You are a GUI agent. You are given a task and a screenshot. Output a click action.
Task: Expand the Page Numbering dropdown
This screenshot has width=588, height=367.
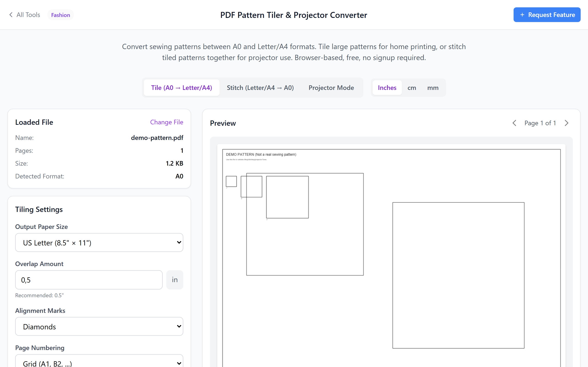99,362
